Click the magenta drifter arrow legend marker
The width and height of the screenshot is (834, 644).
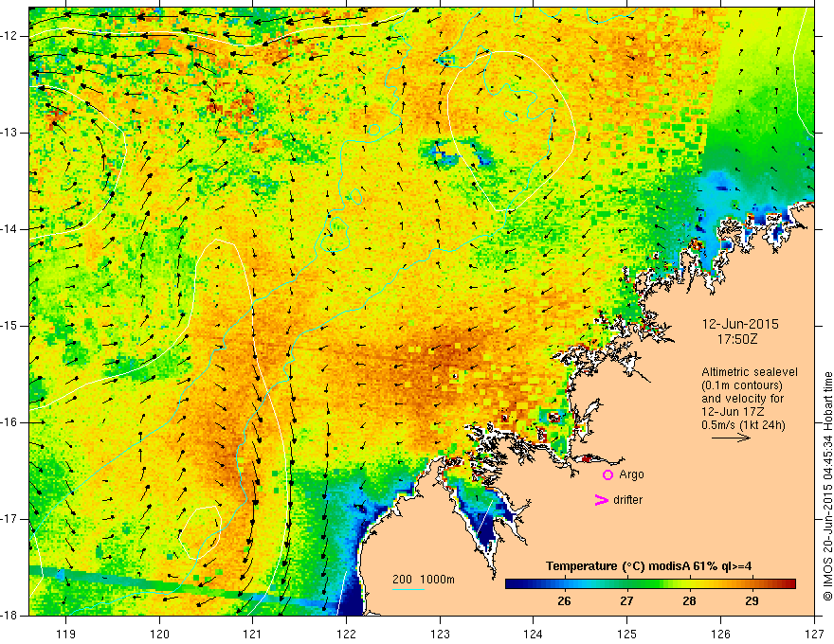coord(602,500)
